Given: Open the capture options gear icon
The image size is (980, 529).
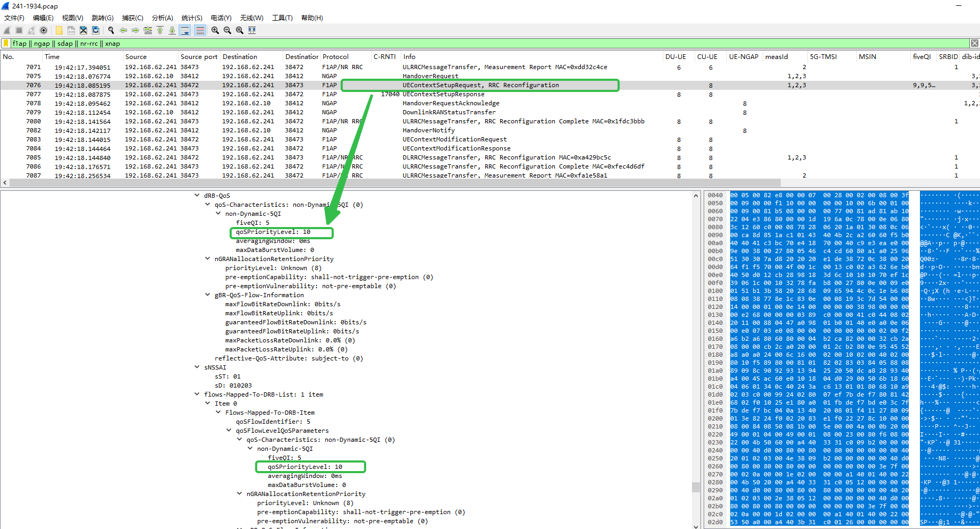Looking at the screenshot, I should [x=44, y=30].
